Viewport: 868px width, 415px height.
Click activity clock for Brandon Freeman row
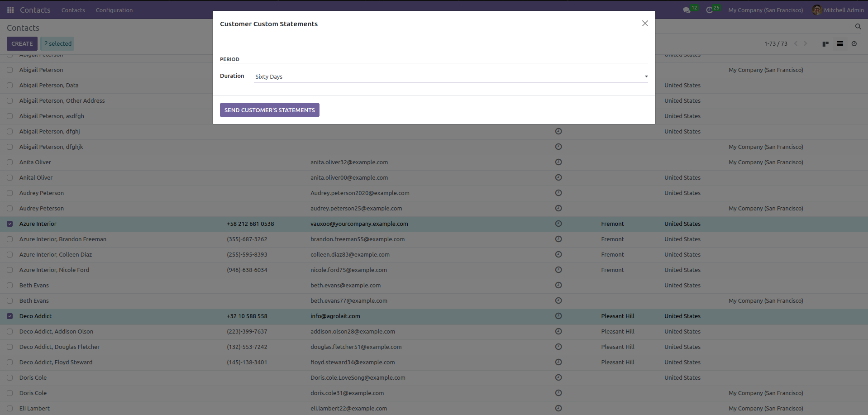click(x=558, y=239)
